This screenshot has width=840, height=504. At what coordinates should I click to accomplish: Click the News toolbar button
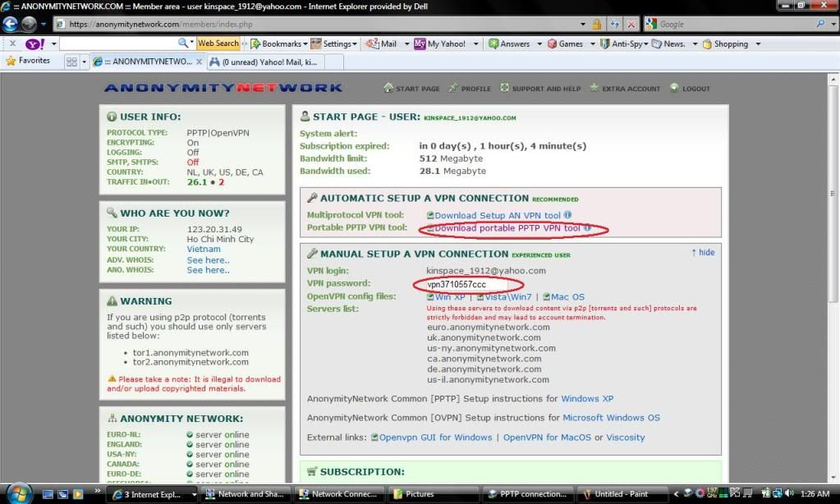coord(668,44)
